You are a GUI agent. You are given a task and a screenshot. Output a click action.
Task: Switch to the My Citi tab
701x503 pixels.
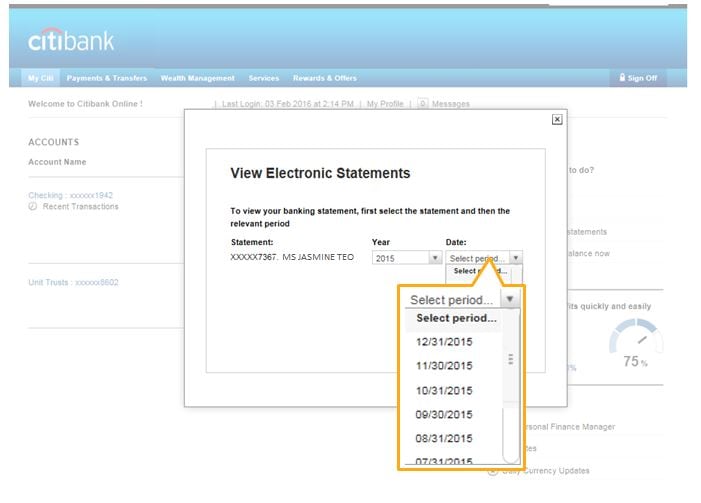point(40,78)
